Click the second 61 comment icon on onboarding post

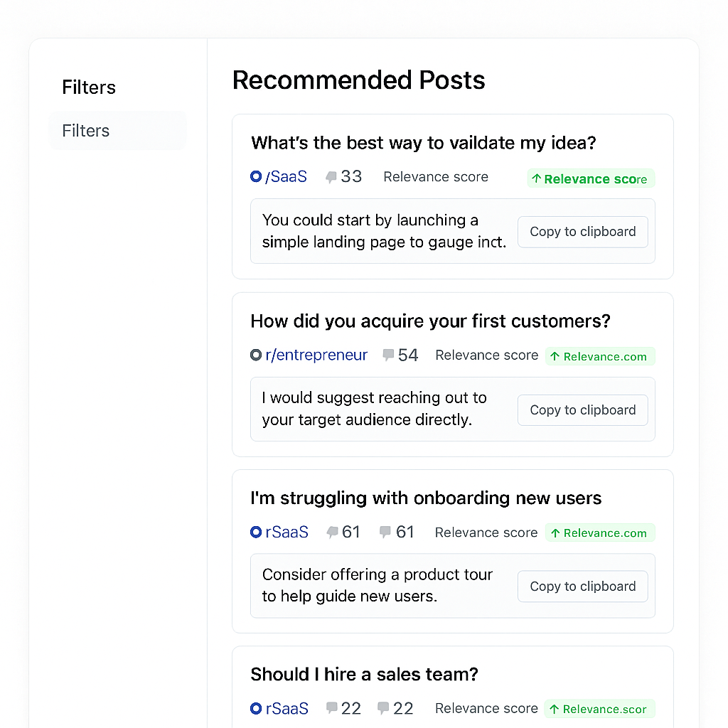[x=384, y=532]
